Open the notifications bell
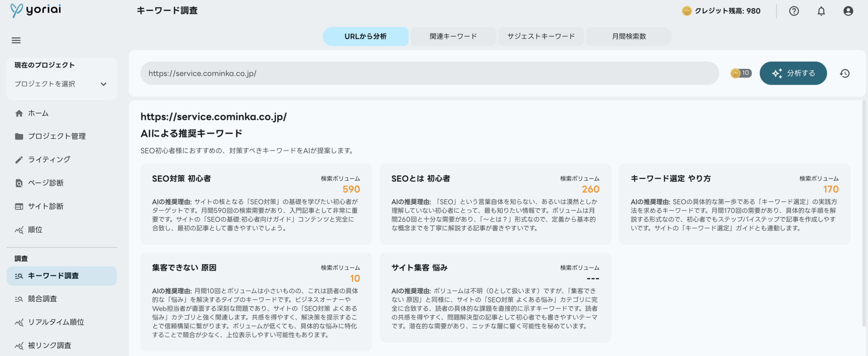The width and height of the screenshot is (868, 356). click(x=821, y=11)
